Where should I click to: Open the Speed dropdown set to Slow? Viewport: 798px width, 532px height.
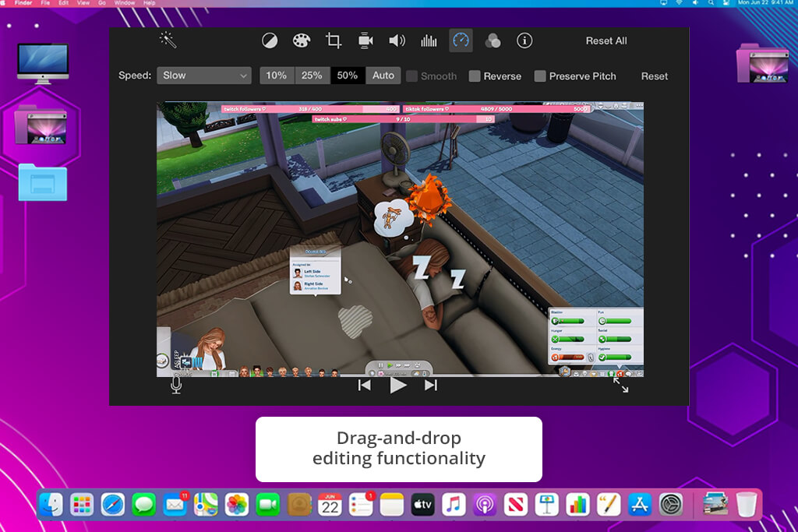click(204, 76)
